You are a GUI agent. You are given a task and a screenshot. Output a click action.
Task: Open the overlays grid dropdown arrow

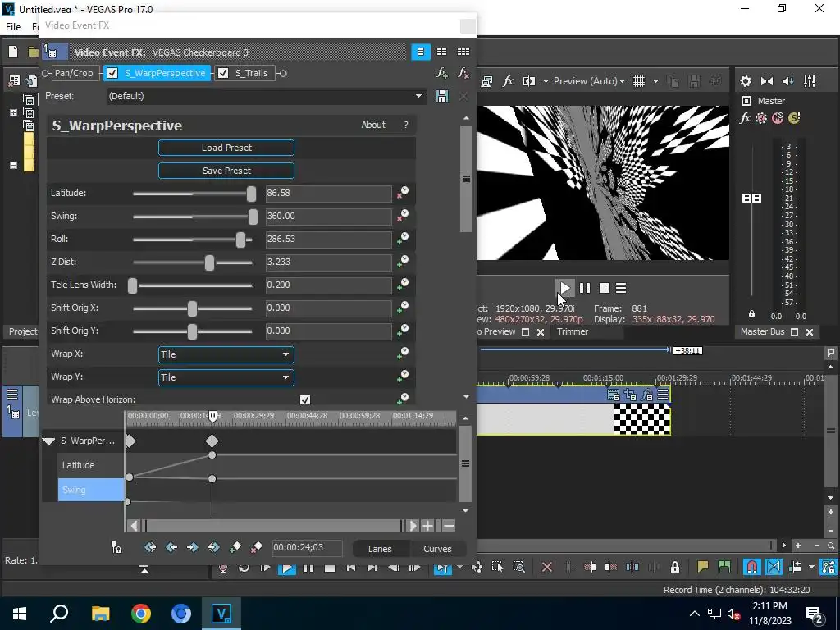coord(655,81)
